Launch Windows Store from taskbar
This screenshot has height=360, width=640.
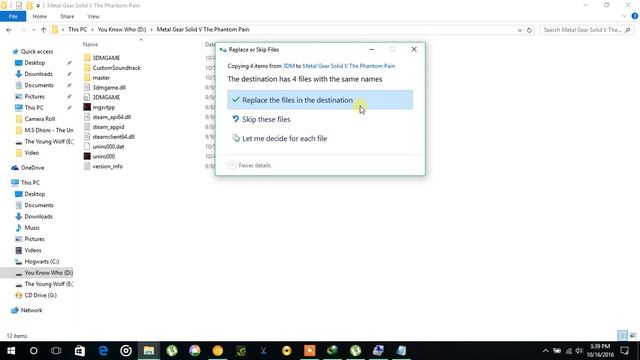(x=80, y=351)
